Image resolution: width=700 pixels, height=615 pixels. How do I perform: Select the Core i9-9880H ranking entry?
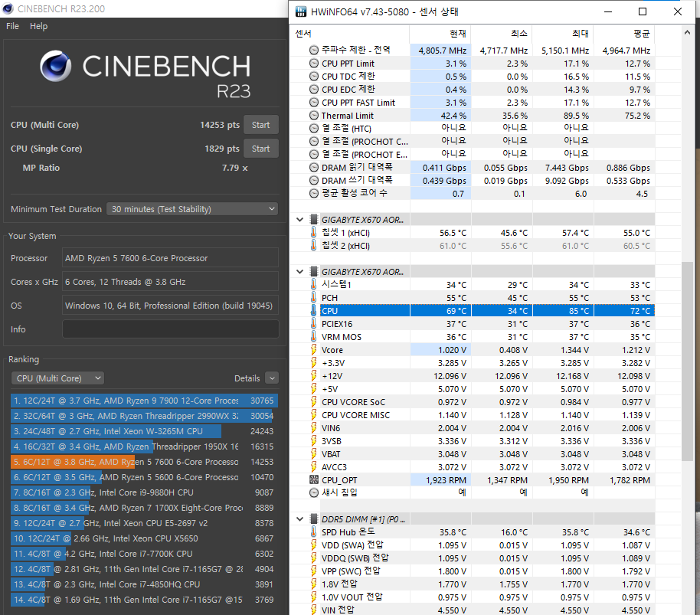(x=144, y=492)
